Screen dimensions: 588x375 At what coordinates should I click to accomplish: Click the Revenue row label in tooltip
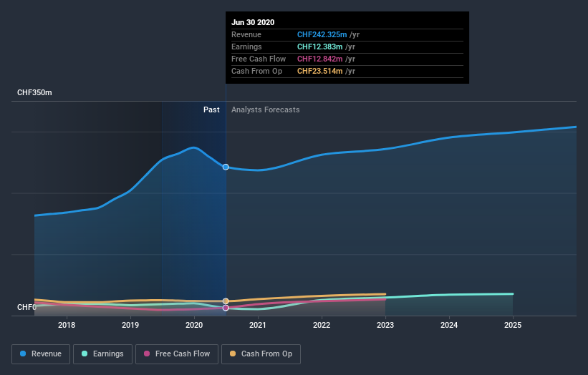(x=246, y=34)
